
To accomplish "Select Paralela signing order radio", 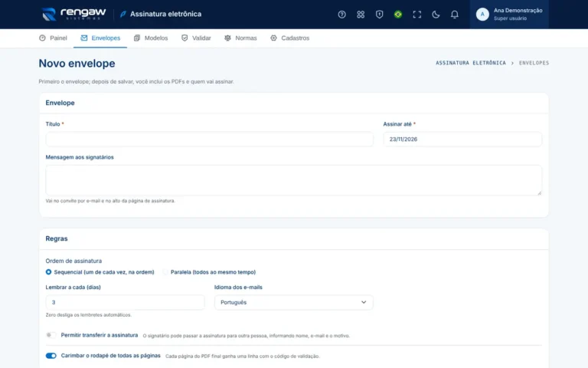I will [165, 272].
